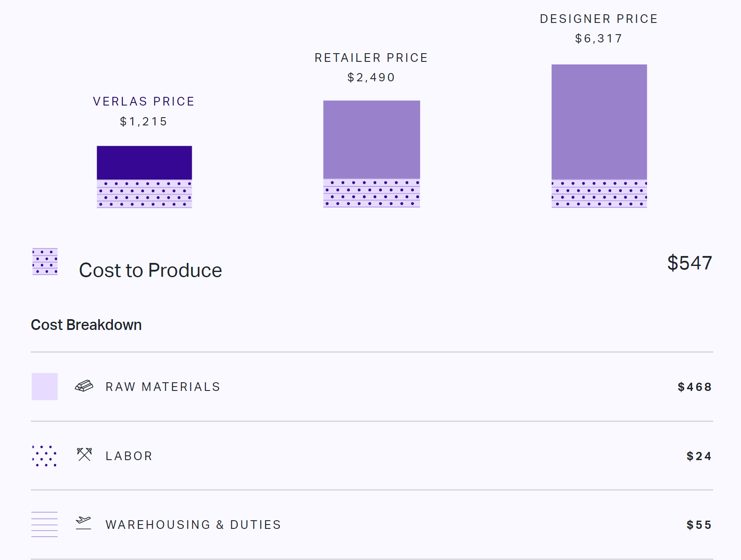
Task: Click the Verlas Price label
Action: pos(144,102)
